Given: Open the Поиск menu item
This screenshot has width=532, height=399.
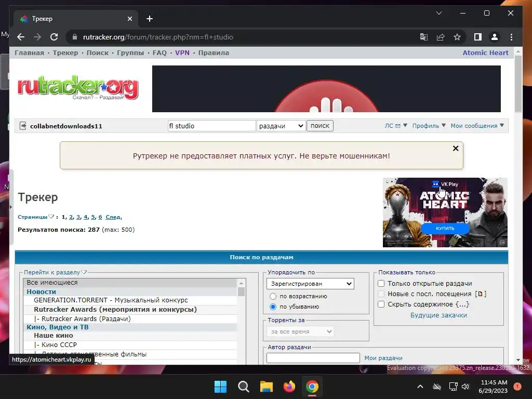Looking at the screenshot, I should 98,52.
